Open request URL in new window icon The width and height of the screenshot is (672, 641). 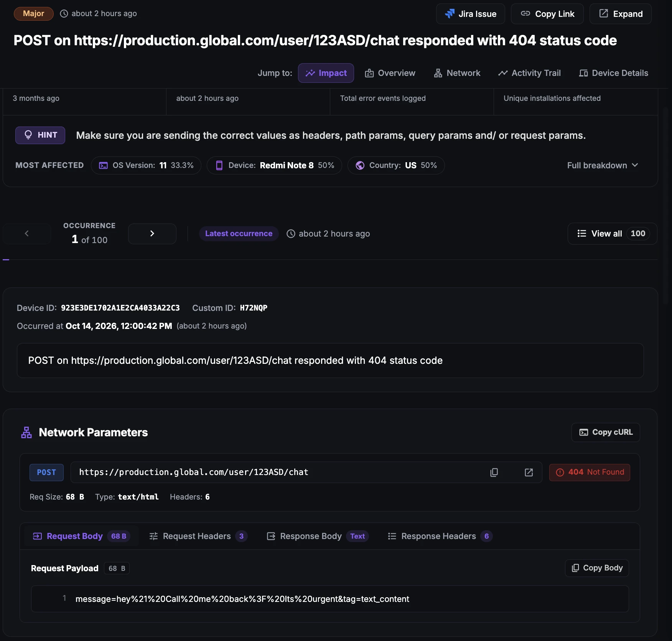pos(529,472)
